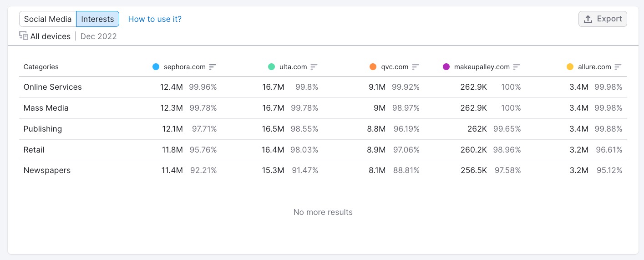Click the yellow allure.com color dot

pyautogui.click(x=570, y=67)
